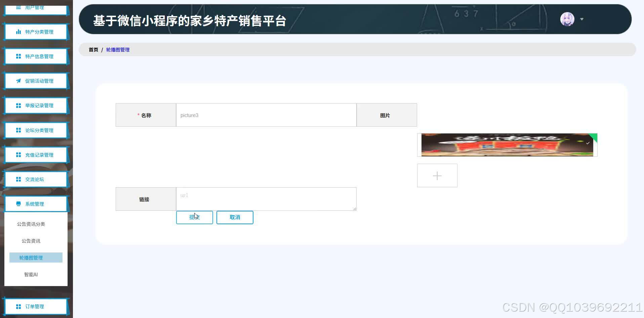The height and width of the screenshot is (318, 644).
Task: Open the 智能AI submenu entry
Action: tap(31, 274)
